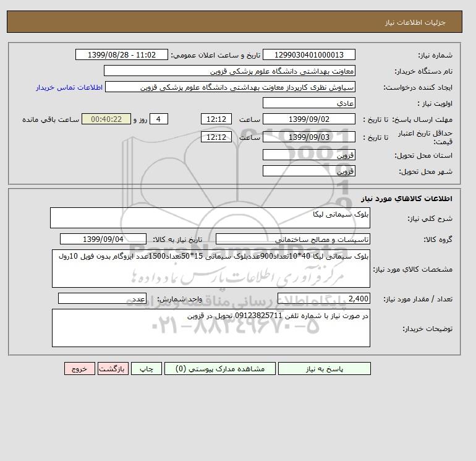Viewport: 476px width, 461px height.
Task: Click the گروه کالا label
Action: (438, 239)
